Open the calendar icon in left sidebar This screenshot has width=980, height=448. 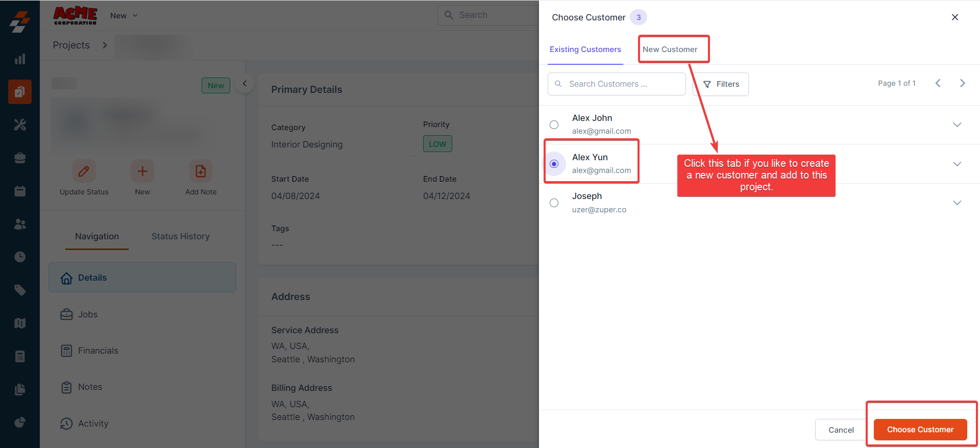click(20, 191)
